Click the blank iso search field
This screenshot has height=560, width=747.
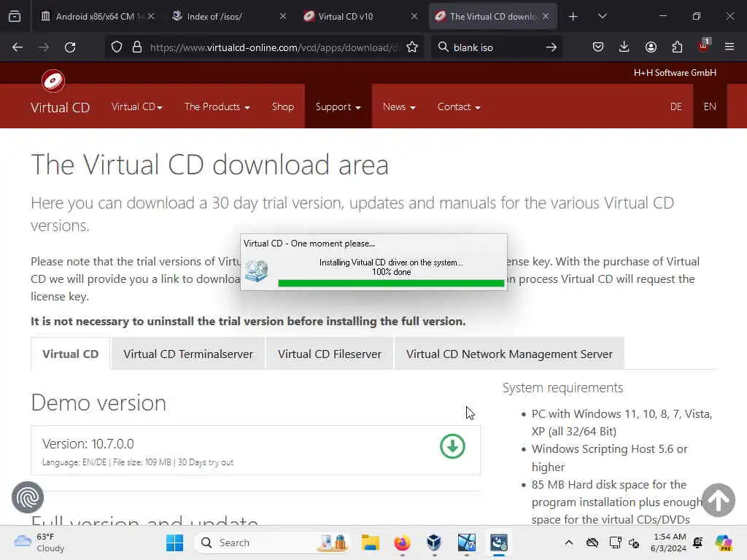pyautogui.click(x=495, y=47)
